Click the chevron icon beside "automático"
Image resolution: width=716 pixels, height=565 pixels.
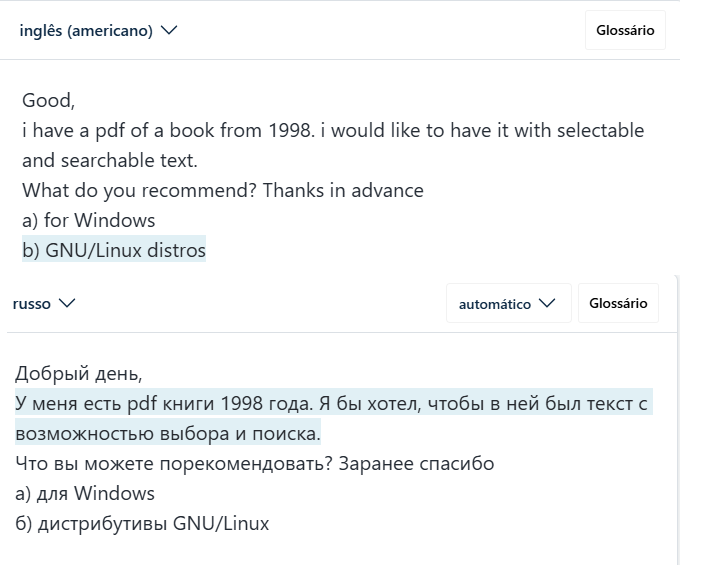(546, 304)
